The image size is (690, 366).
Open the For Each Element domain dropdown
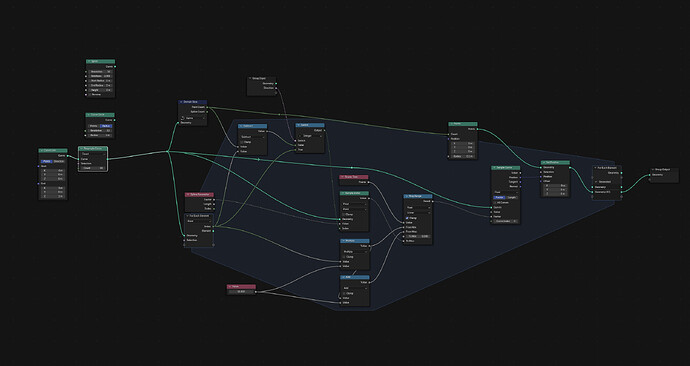tap(198, 221)
